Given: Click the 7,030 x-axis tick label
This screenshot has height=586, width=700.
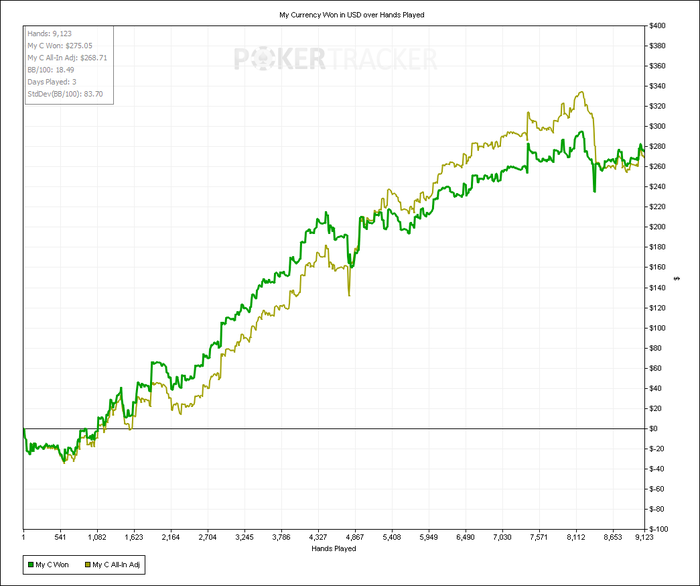Looking at the screenshot, I should click(x=502, y=537).
